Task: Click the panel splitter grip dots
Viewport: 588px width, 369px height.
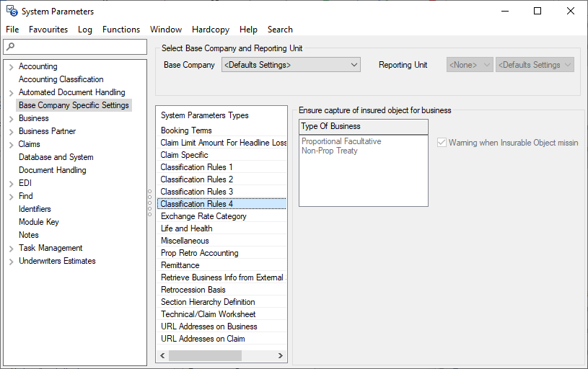Action: (x=151, y=203)
